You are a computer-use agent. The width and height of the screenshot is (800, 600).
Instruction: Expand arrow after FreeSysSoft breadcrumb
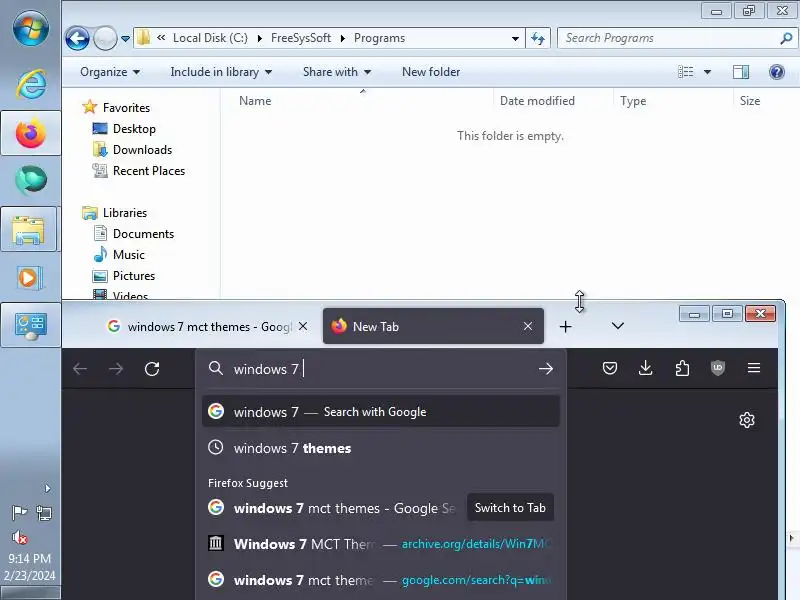(x=343, y=38)
